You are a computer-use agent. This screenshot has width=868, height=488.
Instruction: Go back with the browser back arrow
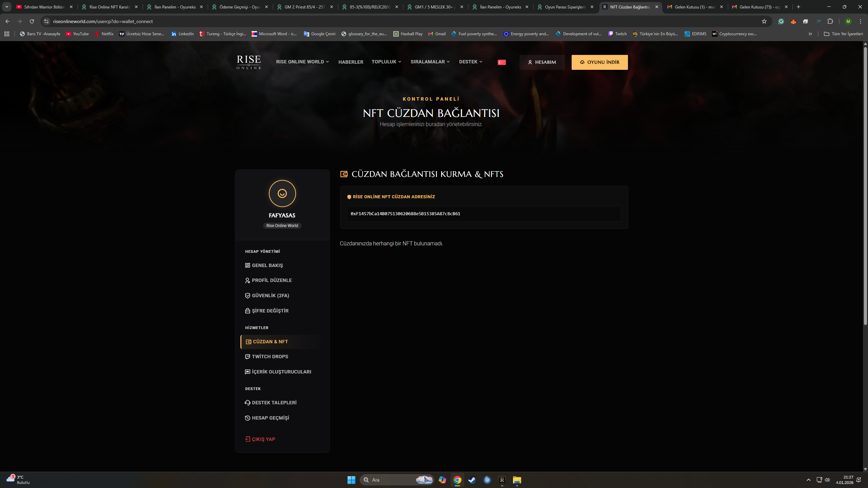point(7,21)
